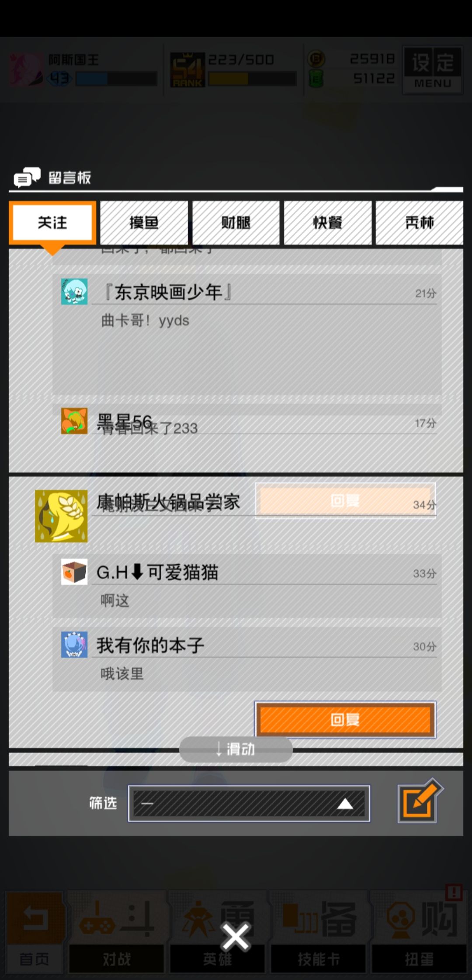Click the orange 回复 reply button
This screenshot has height=980, width=472.
(x=345, y=719)
